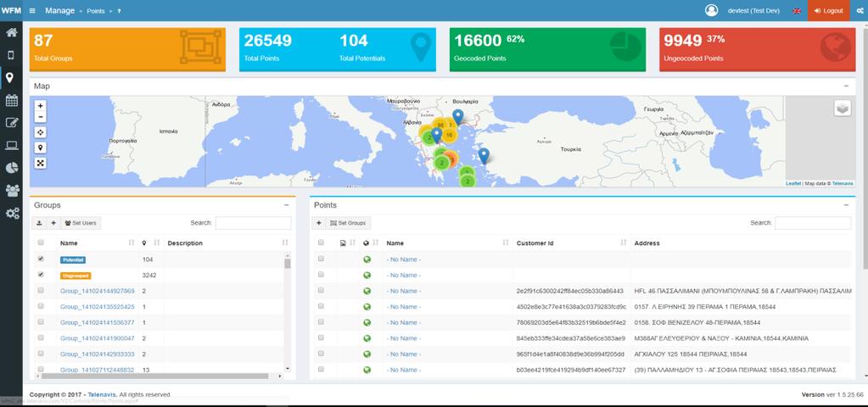Screen dimensions: 868x407
Task: Click the blue pin marker near Turkey coast
Action: point(484,156)
